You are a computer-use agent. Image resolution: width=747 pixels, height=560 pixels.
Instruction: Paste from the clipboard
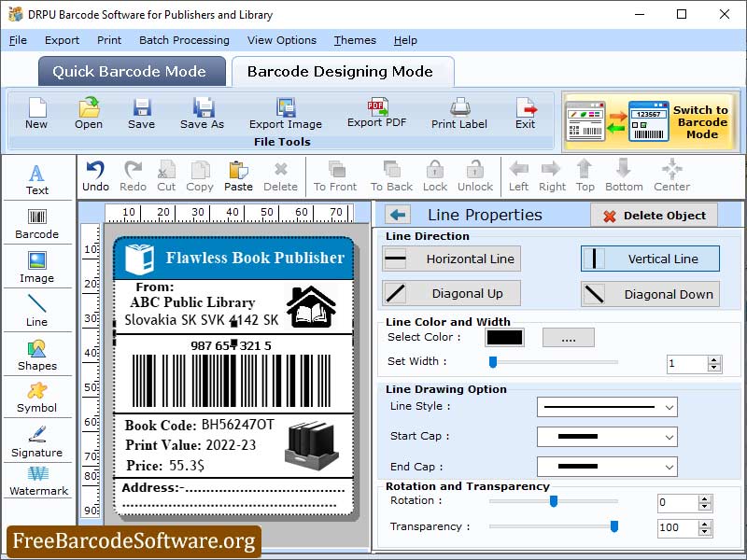pos(238,176)
